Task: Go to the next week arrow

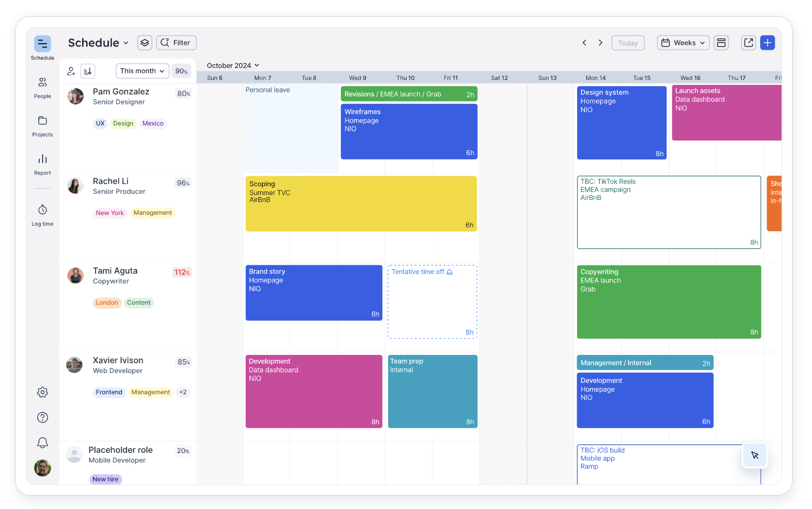Action: (x=600, y=43)
